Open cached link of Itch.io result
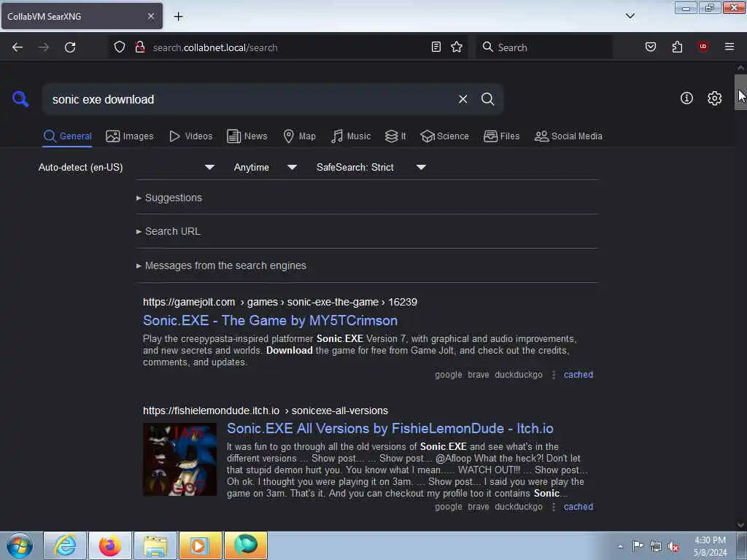Screen dimensions: 747x560 pos(578,507)
